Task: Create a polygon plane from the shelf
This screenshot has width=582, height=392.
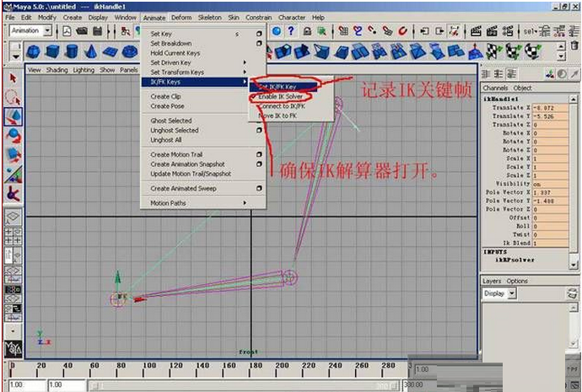Action: tap(110, 51)
